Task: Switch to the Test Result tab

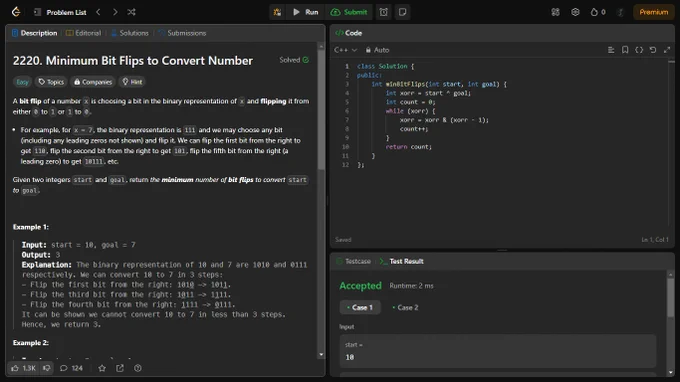Action: tap(402, 261)
